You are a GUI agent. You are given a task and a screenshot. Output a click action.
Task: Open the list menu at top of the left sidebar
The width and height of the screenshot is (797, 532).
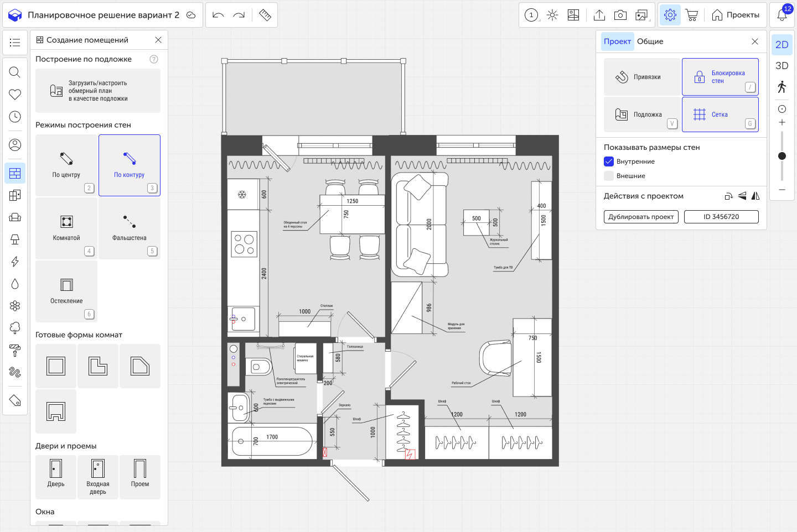pos(15,43)
